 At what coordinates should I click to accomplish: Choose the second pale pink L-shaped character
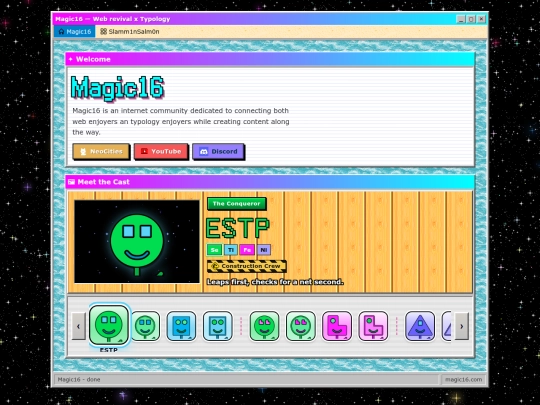tap(373, 326)
